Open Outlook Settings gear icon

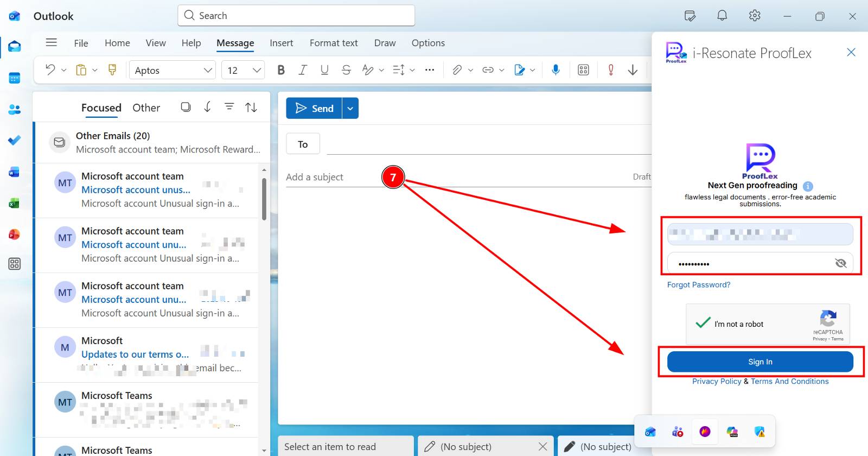click(755, 16)
